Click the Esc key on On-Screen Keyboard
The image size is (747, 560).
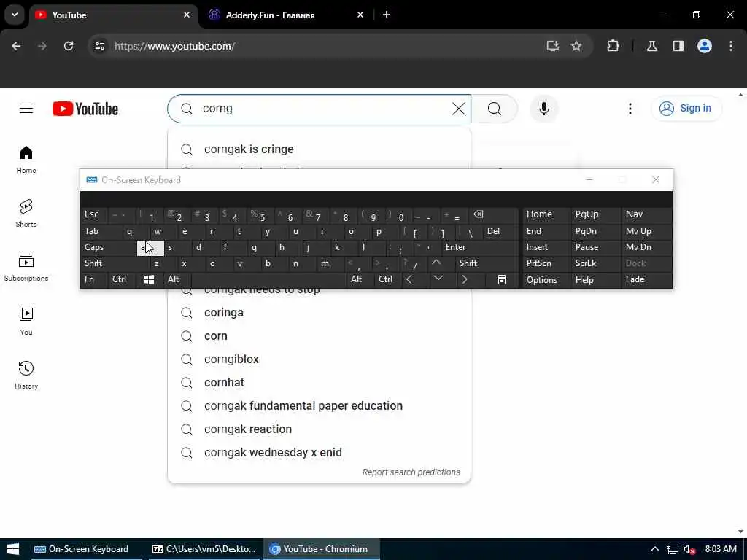coord(94,215)
